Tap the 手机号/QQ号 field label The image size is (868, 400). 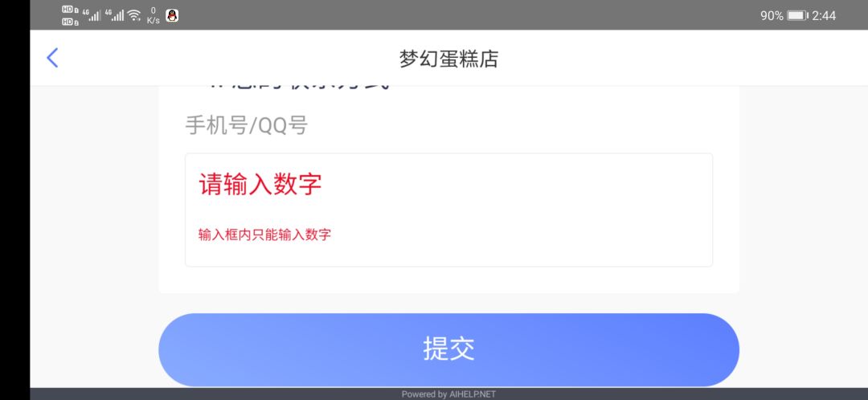(247, 126)
